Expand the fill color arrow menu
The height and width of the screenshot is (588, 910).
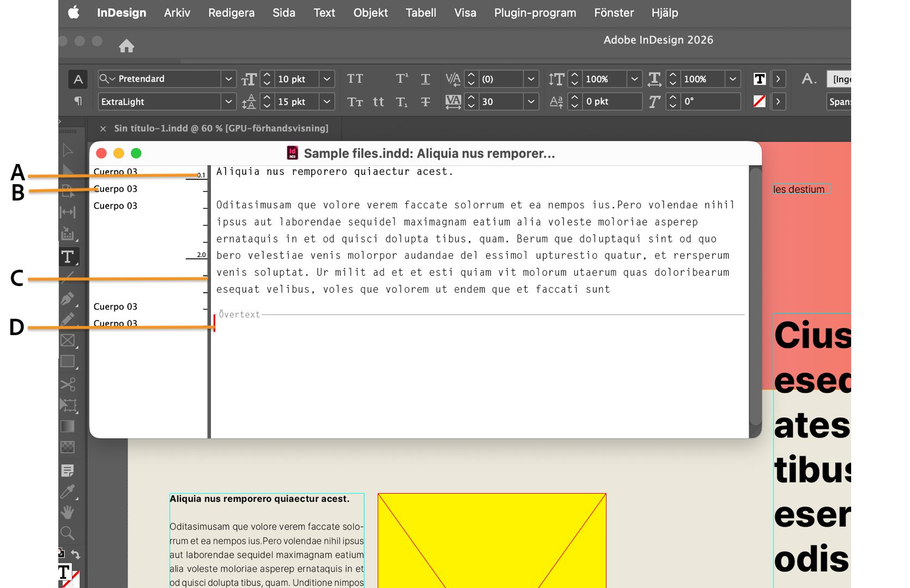778,79
